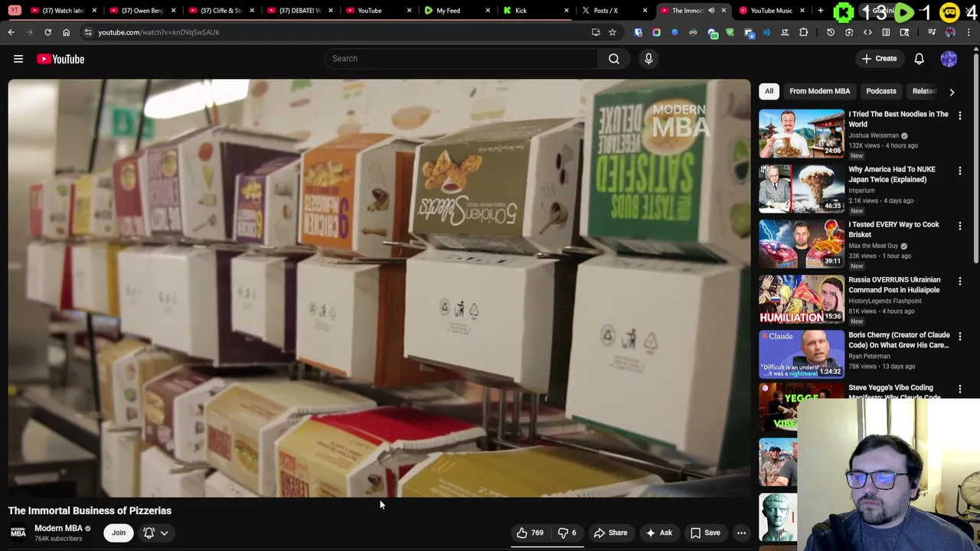Click 764K subscribers text

tap(58, 539)
